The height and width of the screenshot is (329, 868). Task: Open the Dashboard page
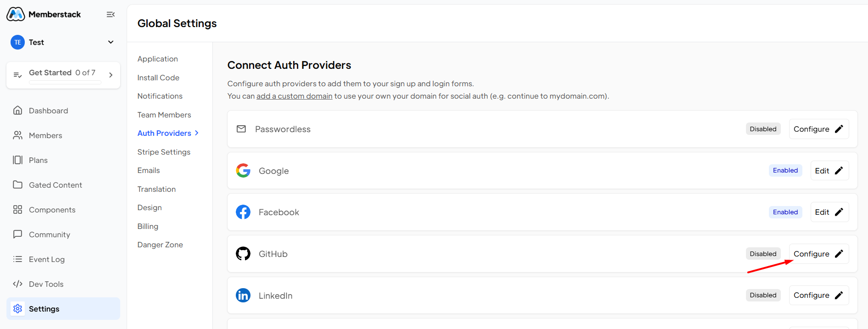click(x=63, y=111)
